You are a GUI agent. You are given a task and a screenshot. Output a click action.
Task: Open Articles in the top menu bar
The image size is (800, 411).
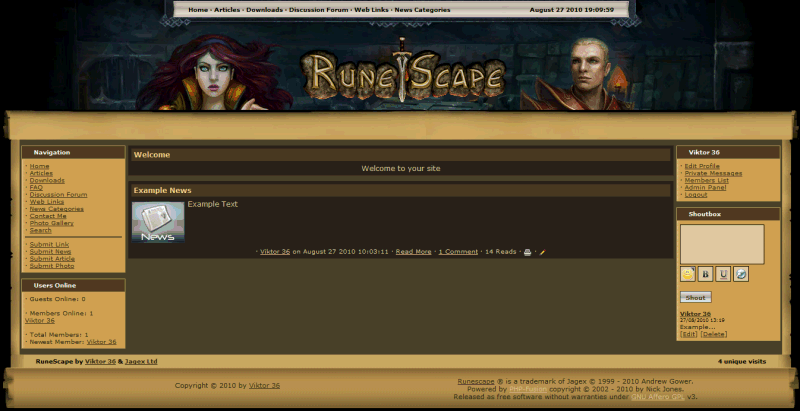tap(227, 10)
